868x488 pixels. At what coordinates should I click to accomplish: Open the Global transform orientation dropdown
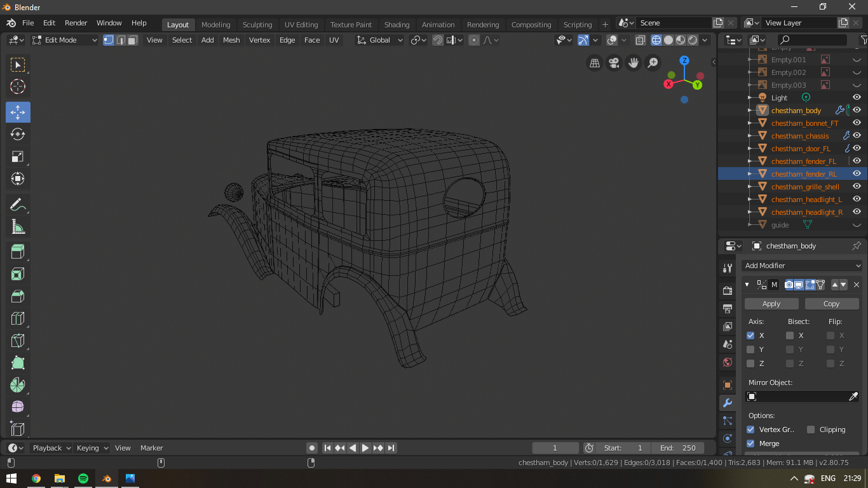coord(380,40)
